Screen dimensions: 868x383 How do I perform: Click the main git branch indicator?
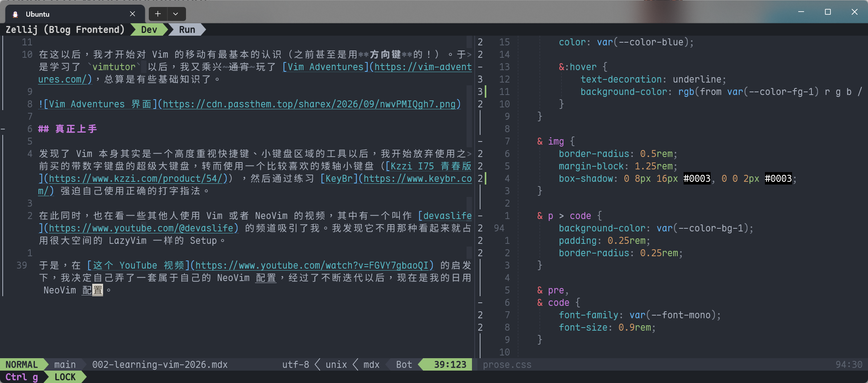65,364
